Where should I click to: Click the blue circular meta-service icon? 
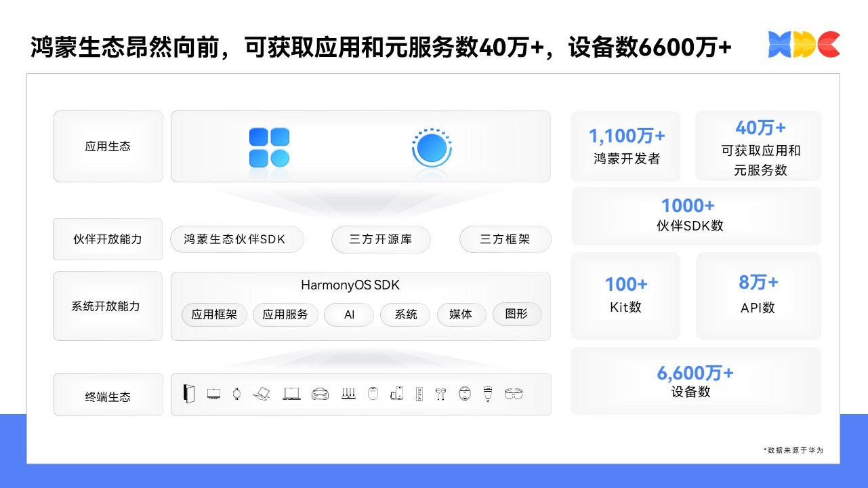point(432,147)
